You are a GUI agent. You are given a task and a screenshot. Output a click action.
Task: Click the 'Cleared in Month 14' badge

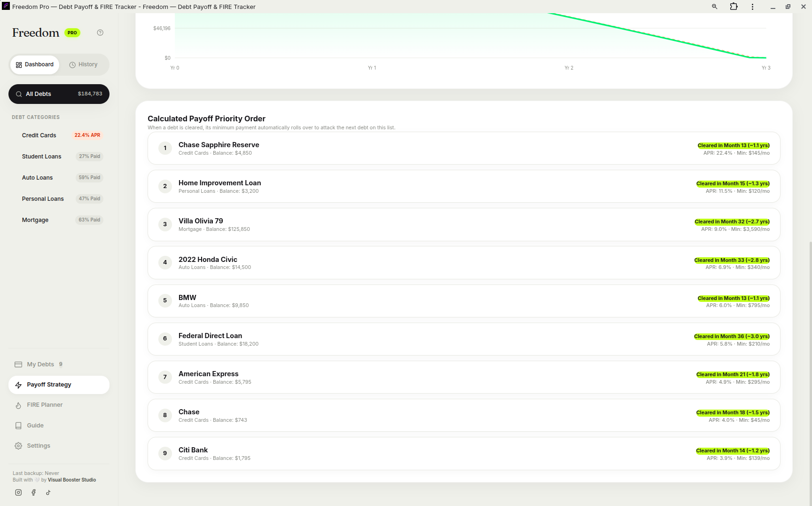click(x=733, y=451)
